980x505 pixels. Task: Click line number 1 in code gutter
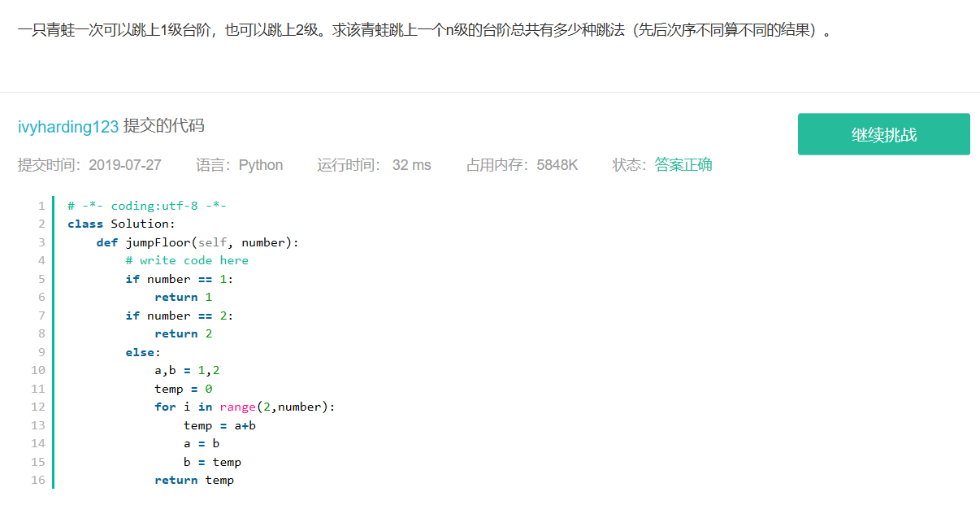pyautogui.click(x=41, y=206)
